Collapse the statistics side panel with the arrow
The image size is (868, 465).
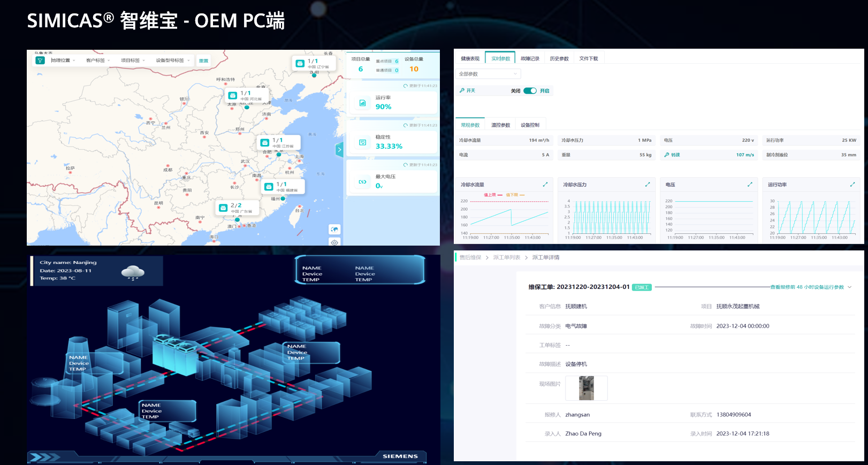pos(339,150)
